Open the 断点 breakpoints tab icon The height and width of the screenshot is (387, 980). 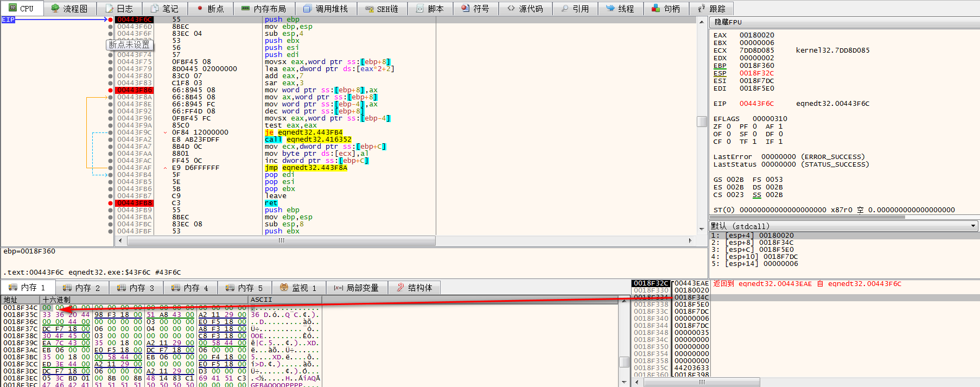coord(200,8)
